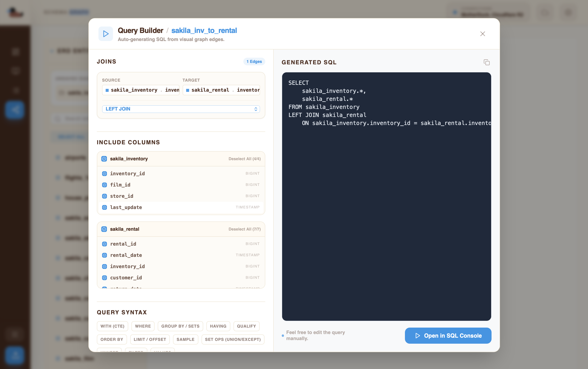Click the 1 Edges badge in JOINS section
This screenshot has width=588, height=369.
[x=254, y=61]
